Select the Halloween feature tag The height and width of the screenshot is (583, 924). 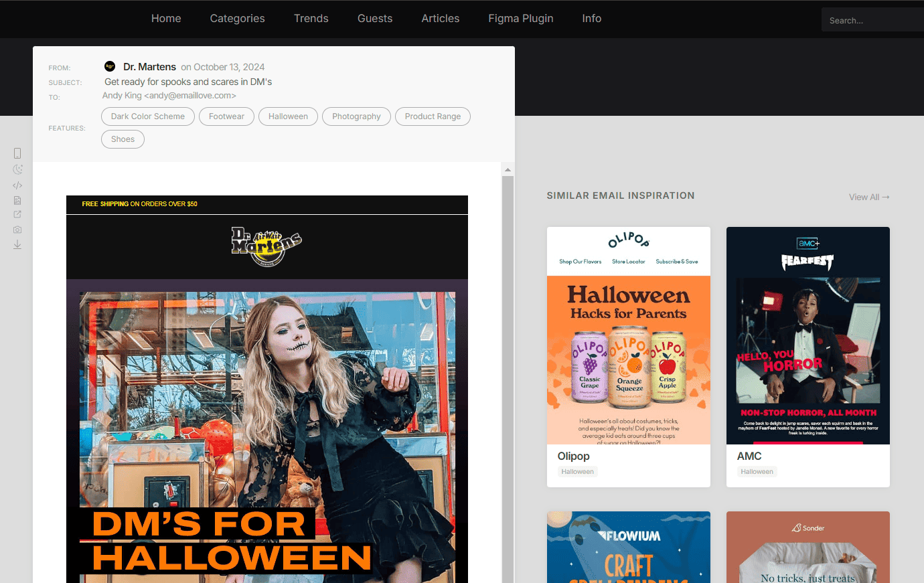(288, 116)
